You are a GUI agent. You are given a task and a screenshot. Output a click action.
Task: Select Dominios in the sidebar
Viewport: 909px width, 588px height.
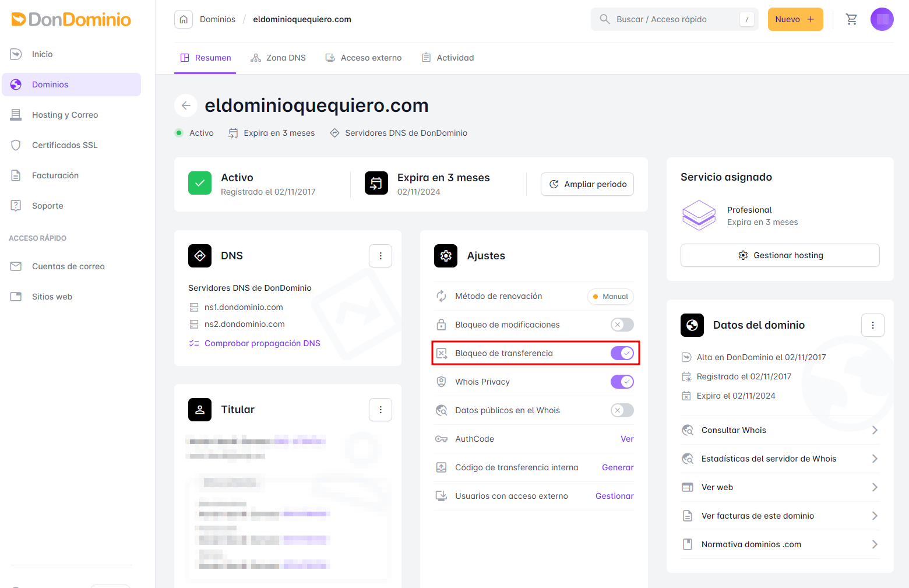click(x=71, y=84)
